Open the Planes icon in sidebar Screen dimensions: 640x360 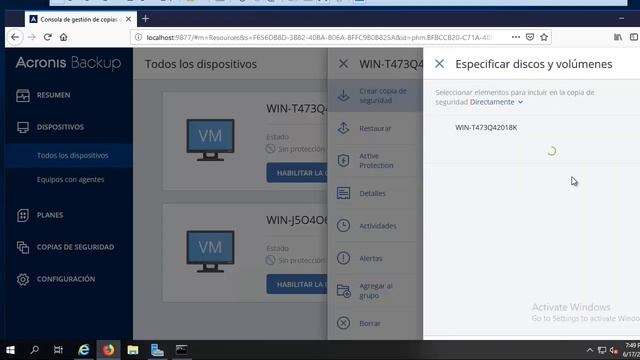tap(23, 215)
